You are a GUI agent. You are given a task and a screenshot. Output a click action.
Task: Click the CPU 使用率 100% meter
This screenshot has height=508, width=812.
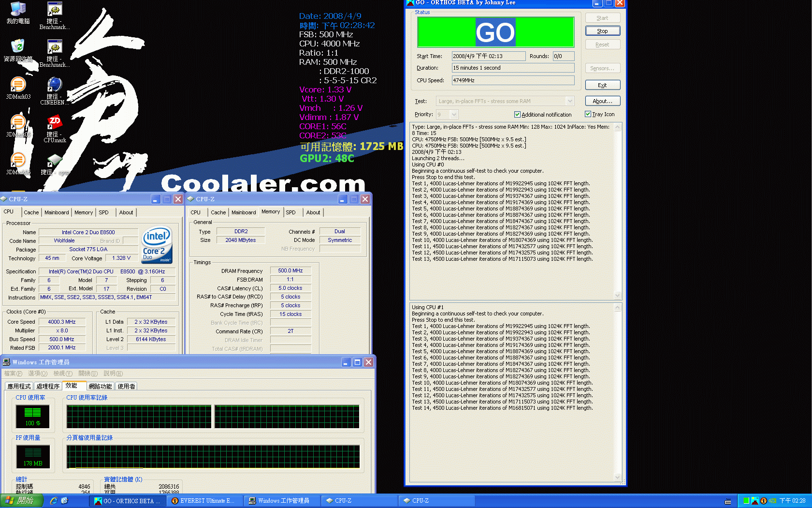click(x=33, y=416)
